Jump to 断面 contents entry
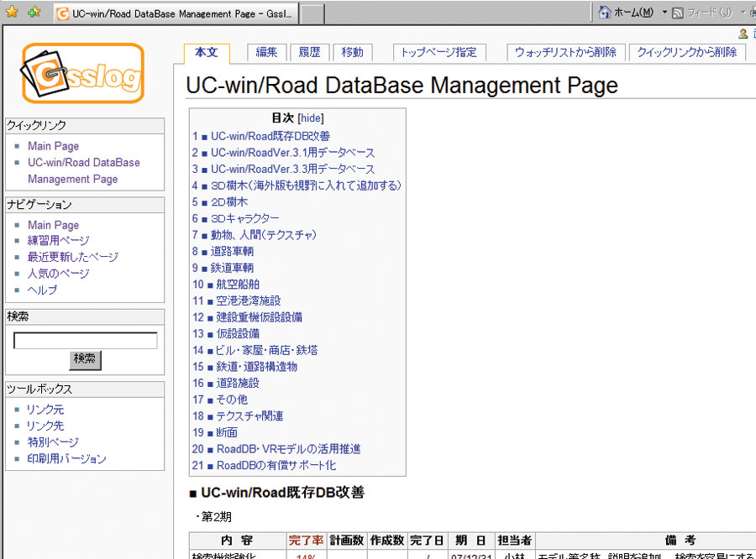 [x=227, y=433]
